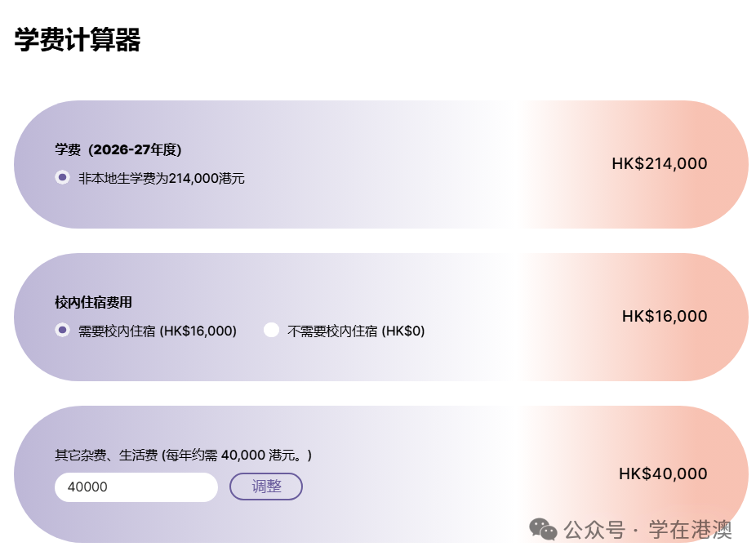Click the 需要校内住宿 (HK$16,000) option label

(x=158, y=331)
